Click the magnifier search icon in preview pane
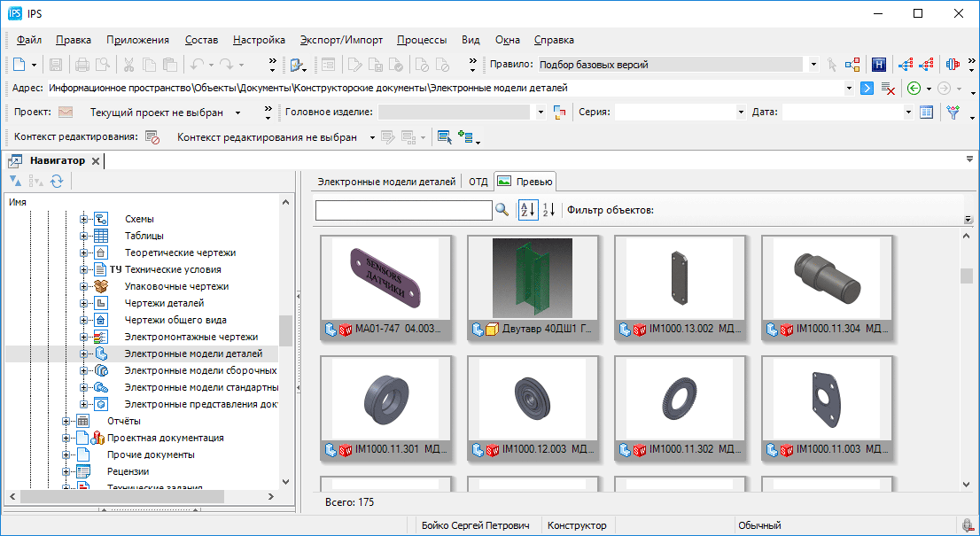 click(502, 210)
